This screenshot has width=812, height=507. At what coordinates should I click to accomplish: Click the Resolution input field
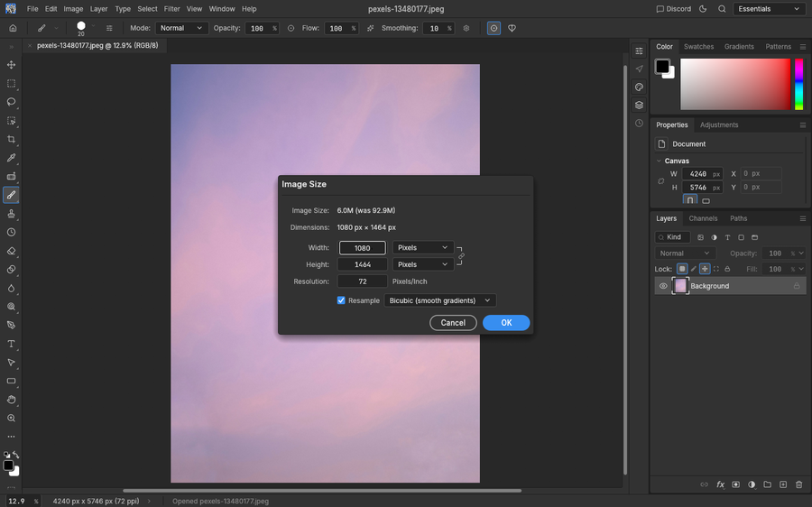tap(362, 281)
